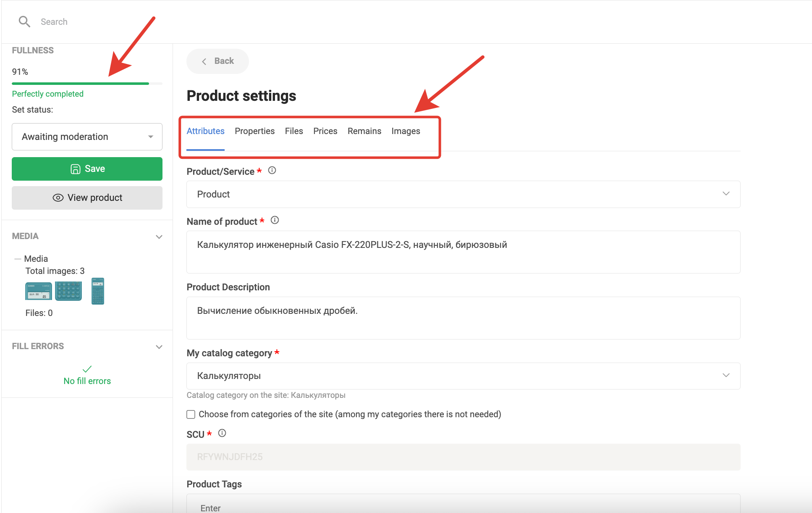Click the fullness progress bar

pyautogui.click(x=87, y=84)
